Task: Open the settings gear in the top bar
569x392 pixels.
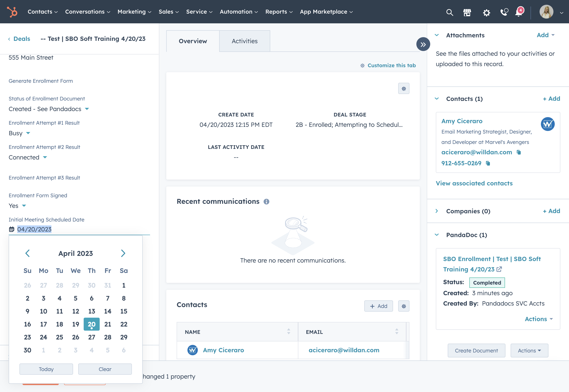Action: [486, 12]
